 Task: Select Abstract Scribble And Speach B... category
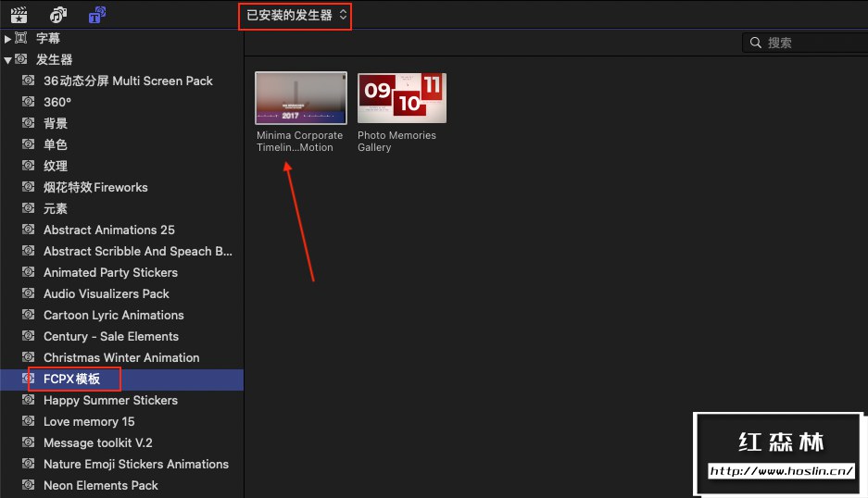tap(138, 251)
